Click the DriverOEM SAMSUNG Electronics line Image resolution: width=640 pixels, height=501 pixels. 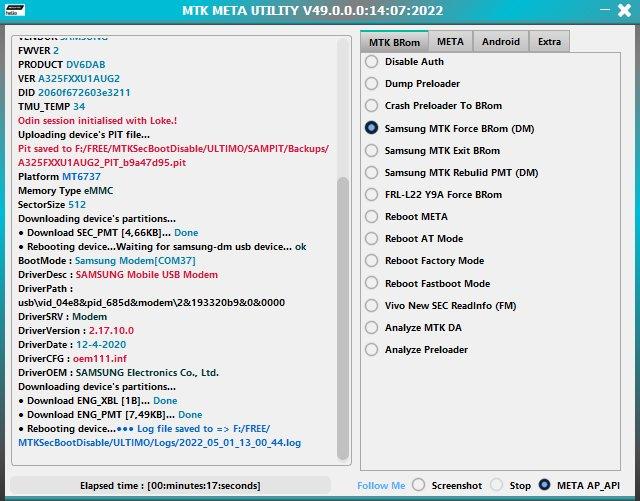(118, 372)
